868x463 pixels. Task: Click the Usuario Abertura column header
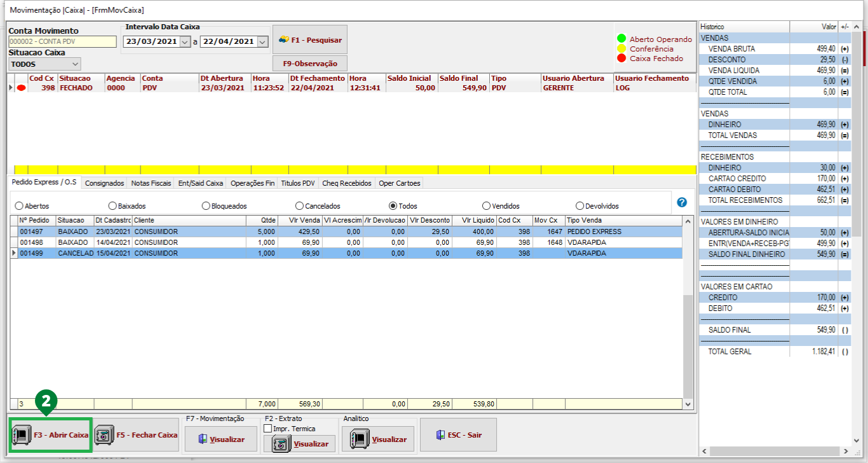577,78
